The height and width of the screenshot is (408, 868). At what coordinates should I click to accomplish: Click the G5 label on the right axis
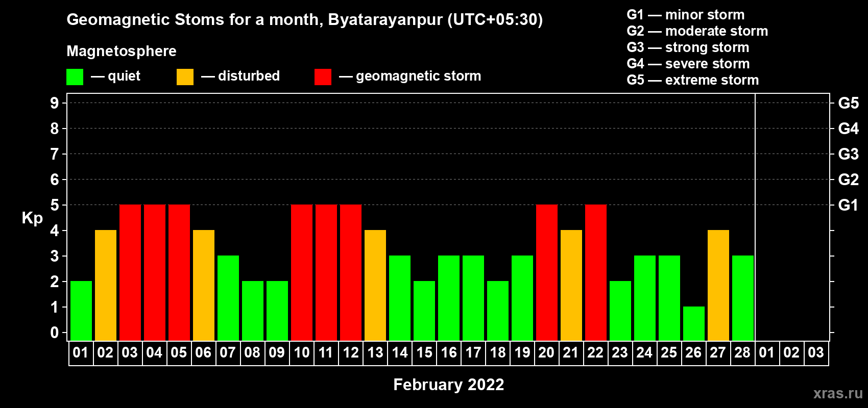coord(849,103)
